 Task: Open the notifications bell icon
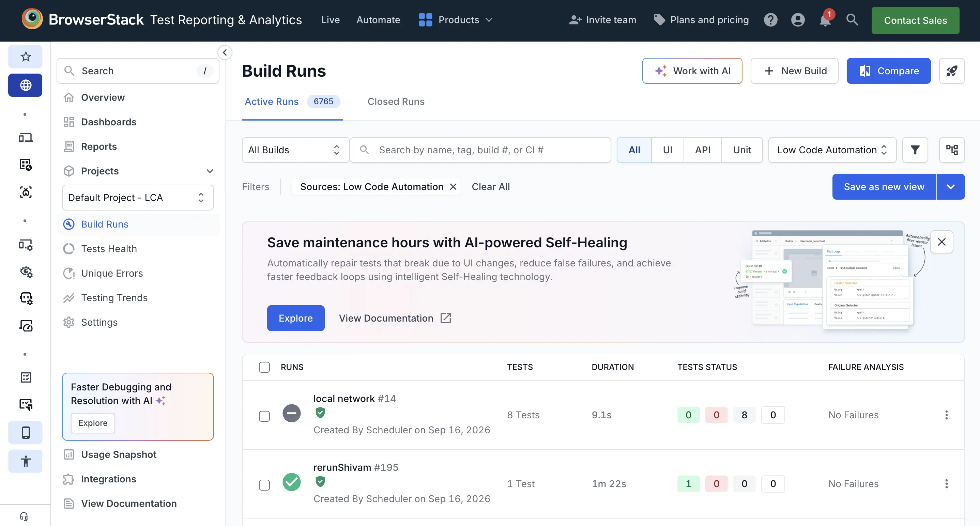(x=825, y=20)
